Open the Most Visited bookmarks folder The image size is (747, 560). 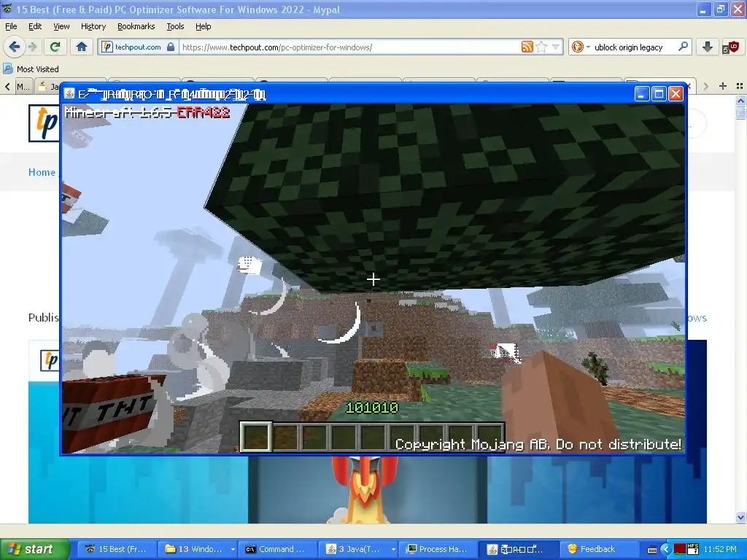click(31, 69)
